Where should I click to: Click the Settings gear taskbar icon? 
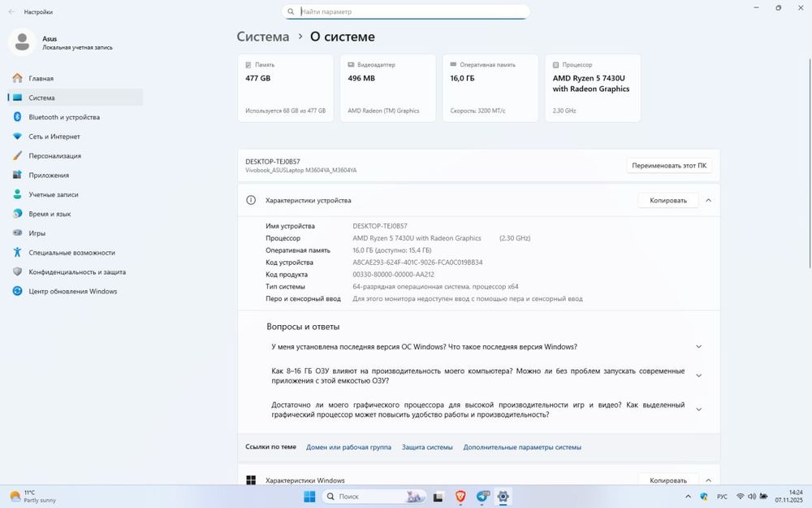[503, 497]
